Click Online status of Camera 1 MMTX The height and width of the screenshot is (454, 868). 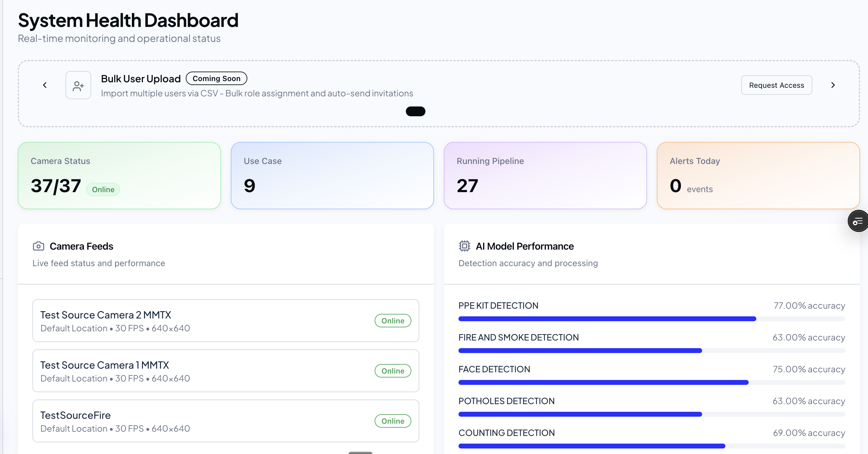click(x=393, y=371)
